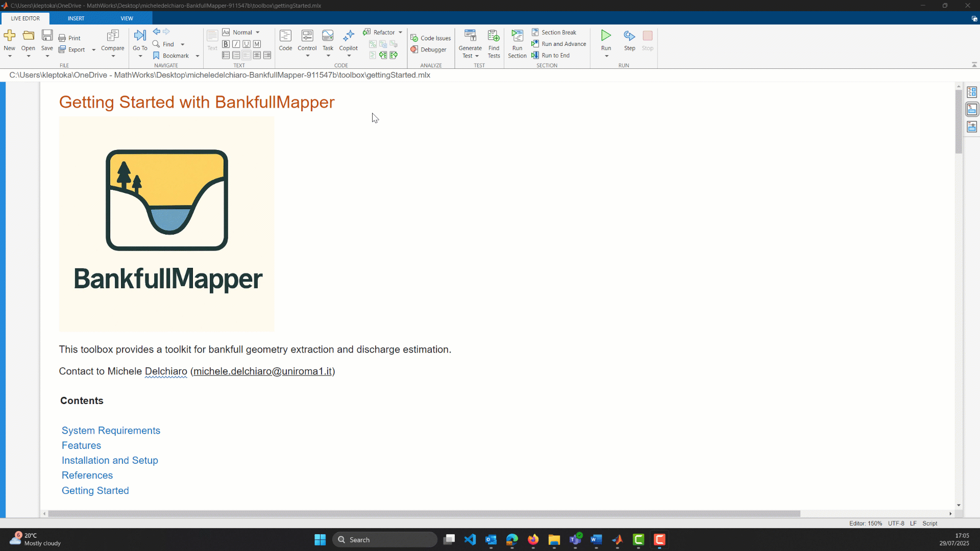
Task: Toggle bulleted list
Action: coord(226,55)
